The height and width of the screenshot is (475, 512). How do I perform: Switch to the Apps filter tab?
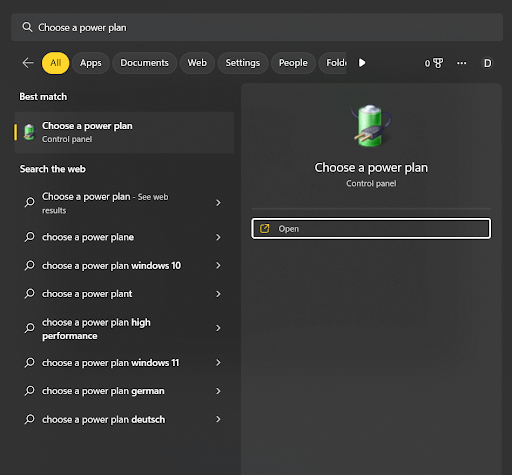[x=91, y=63]
